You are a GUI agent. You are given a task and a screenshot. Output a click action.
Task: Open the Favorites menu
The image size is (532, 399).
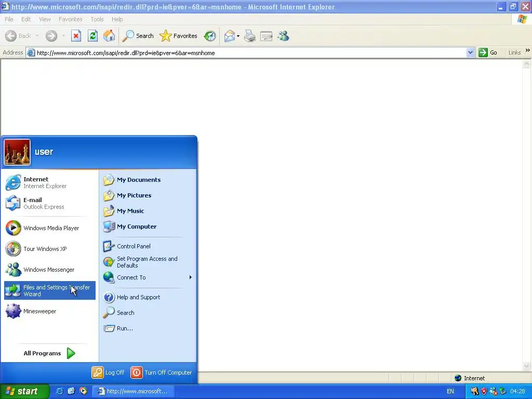(71, 19)
